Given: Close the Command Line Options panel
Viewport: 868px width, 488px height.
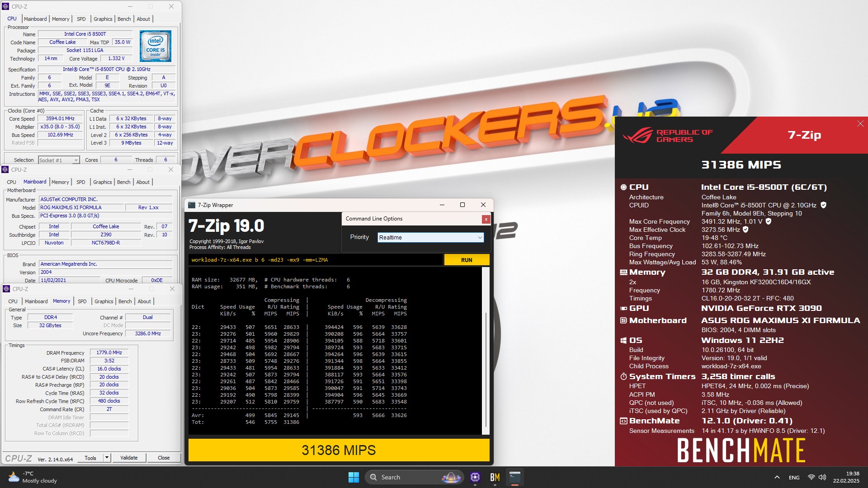Looking at the screenshot, I should click(486, 219).
